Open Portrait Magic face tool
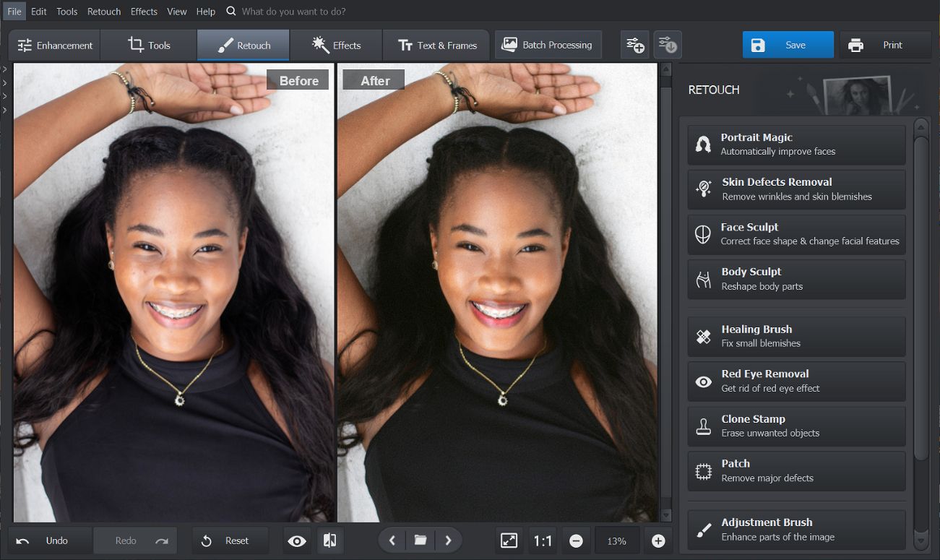Image resolution: width=940 pixels, height=560 pixels. pos(796,145)
